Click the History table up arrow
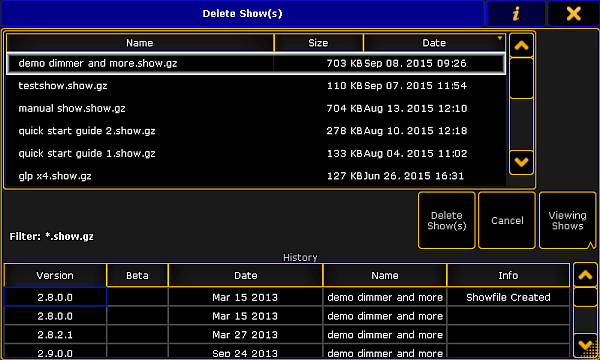This screenshot has height=360, width=600. [585, 275]
